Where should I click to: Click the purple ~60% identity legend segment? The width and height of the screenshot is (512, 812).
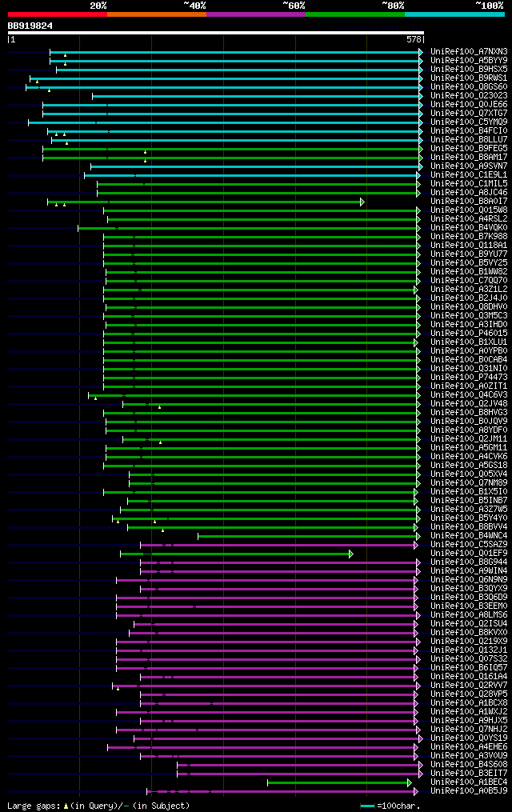pos(256,14)
